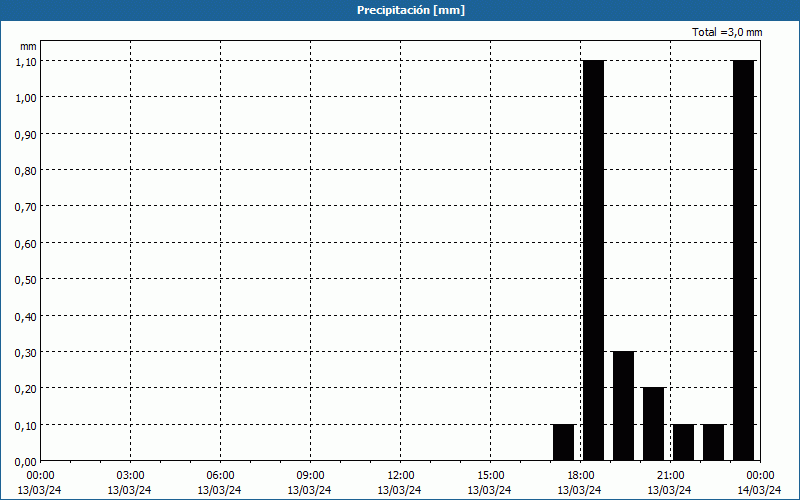Image resolution: width=800 pixels, height=500 pixels.
Task: Select the 1,10 mm bar just after 18:00
Action: [593, 260]
